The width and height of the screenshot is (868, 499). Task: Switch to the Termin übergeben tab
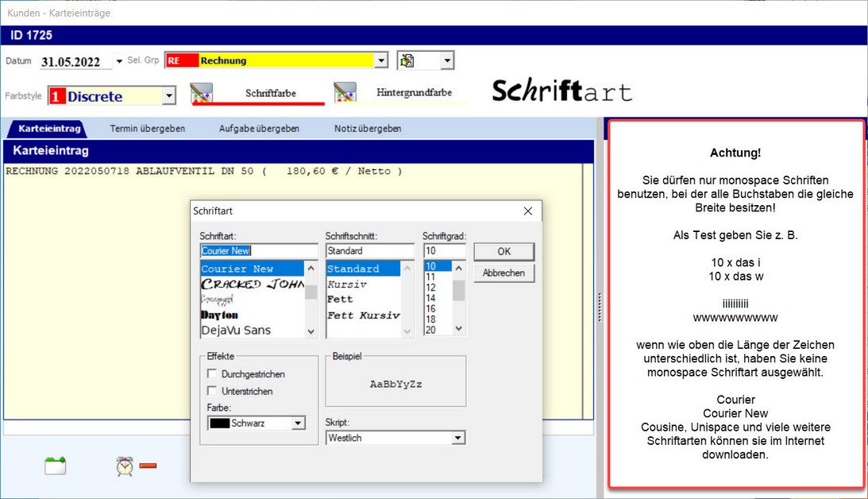148,128
